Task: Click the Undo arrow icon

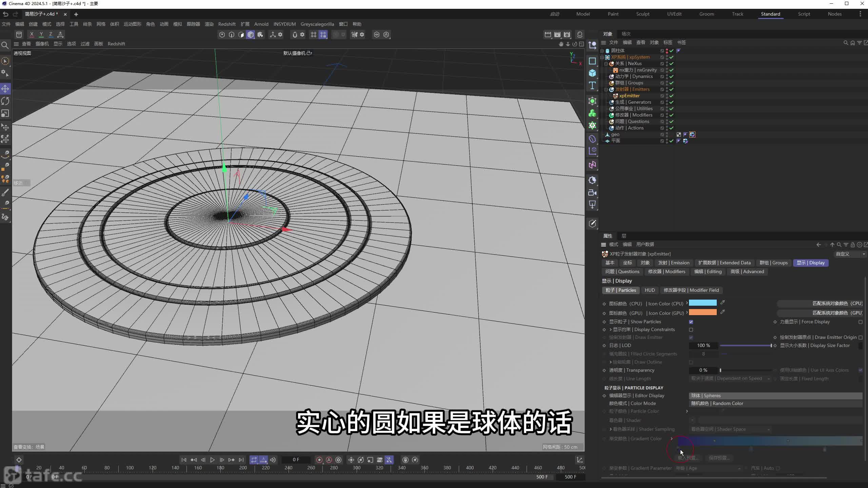Action: pyautogui.click(x=5, y=14)
